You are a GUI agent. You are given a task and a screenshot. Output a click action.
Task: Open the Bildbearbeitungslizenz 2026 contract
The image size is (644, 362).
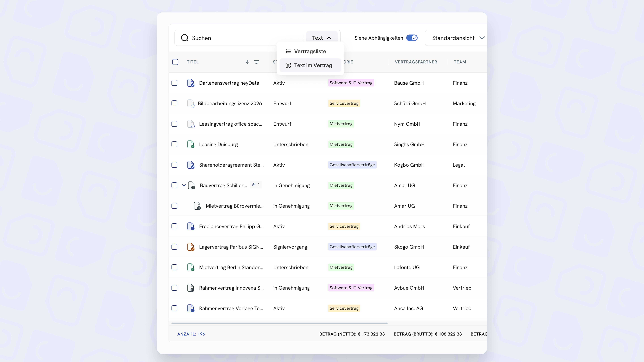tap(230, 103)
